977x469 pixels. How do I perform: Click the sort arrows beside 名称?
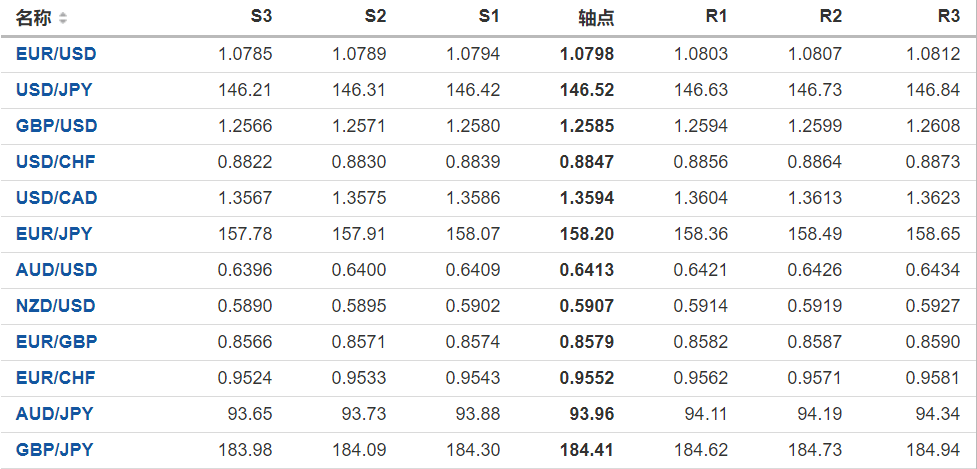click(x=64, y=18)
